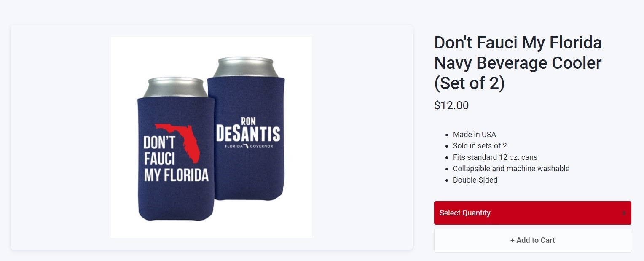Click the plus sign in Add to Cart
Viewport: 644px width, 261px height.
pos(513,240)
